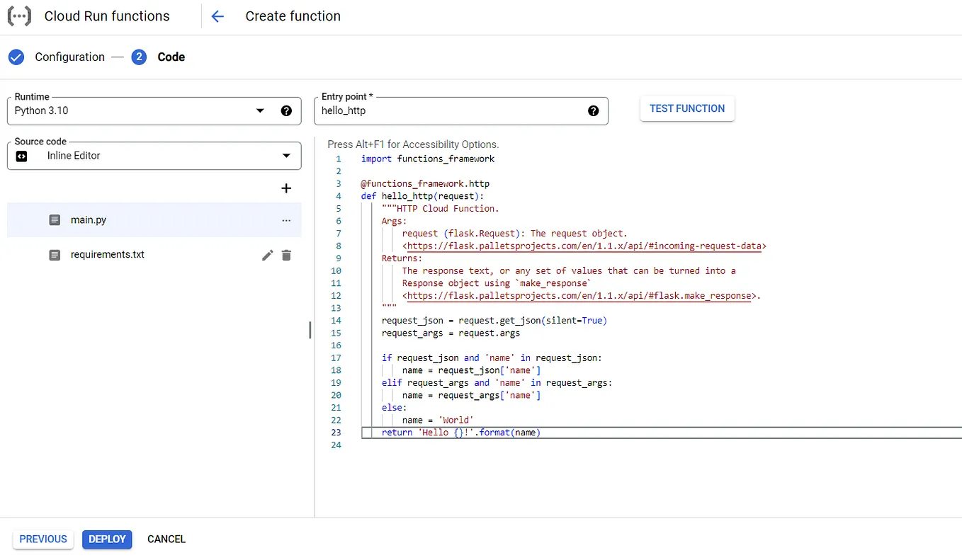Click the completed Configuration step checkmark
962x560 pixels.
tap(16, 57)
